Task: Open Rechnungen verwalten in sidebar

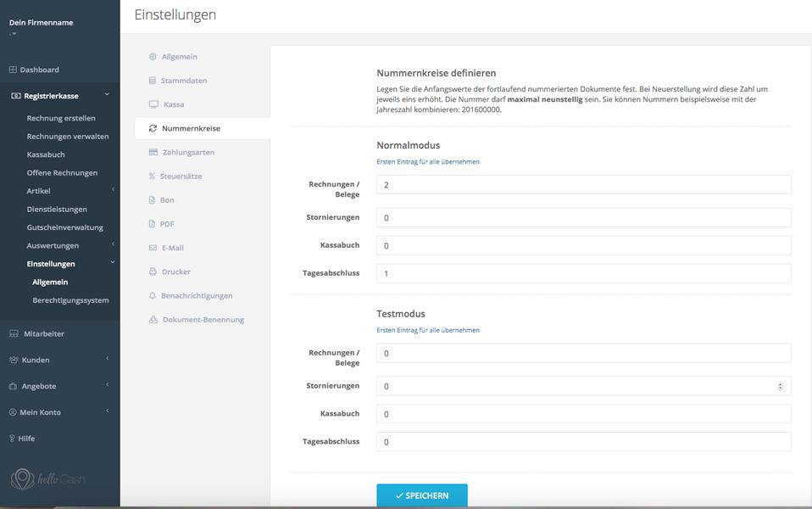Action: coord(68,137)
